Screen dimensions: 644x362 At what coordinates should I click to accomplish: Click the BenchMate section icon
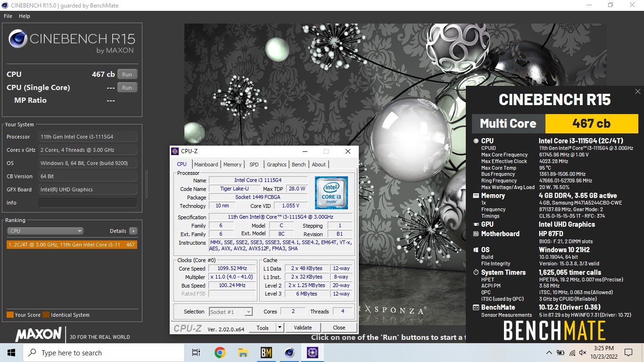[476, 307]
